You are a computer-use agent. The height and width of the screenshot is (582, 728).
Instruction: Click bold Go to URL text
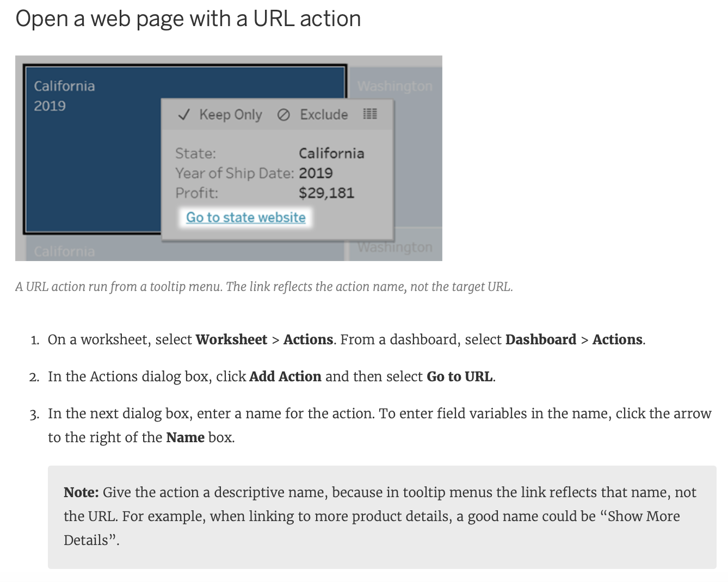(x=460, y=376)
